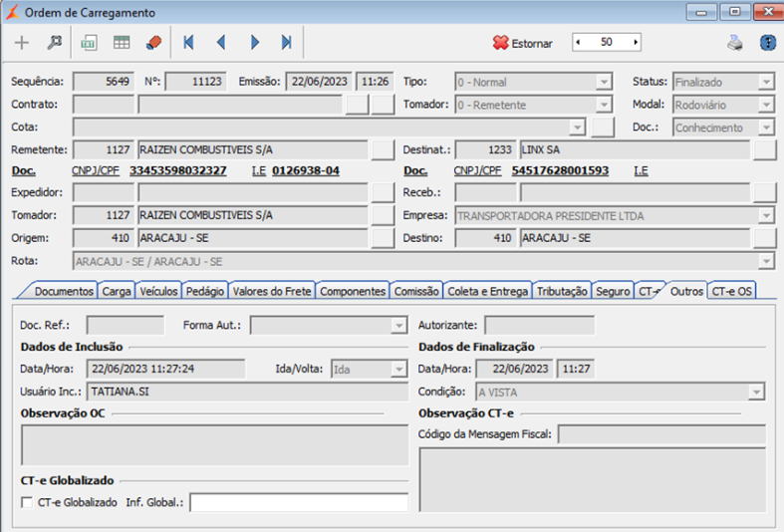
Task: Click the printer icon
Action: coord(734,43)
